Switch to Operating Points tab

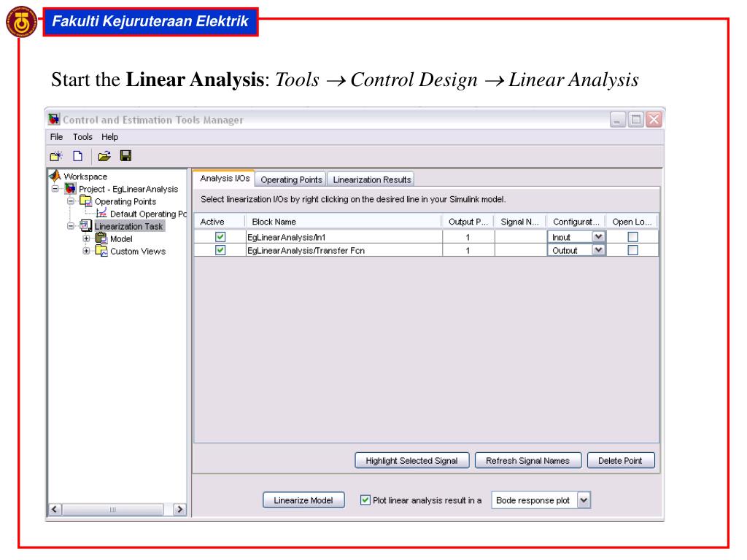[x=291, y=179]
